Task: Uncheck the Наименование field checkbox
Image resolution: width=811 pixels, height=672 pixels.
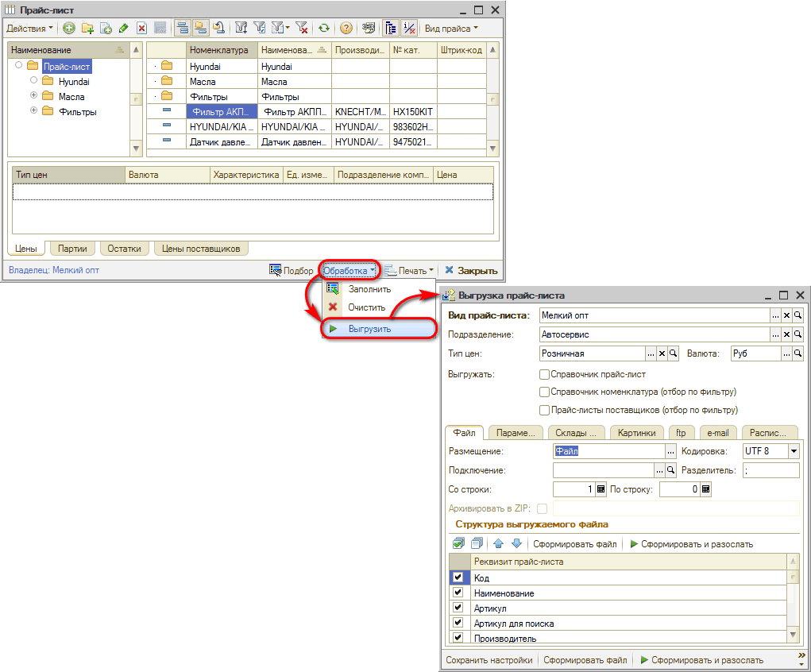Action: 458,593
